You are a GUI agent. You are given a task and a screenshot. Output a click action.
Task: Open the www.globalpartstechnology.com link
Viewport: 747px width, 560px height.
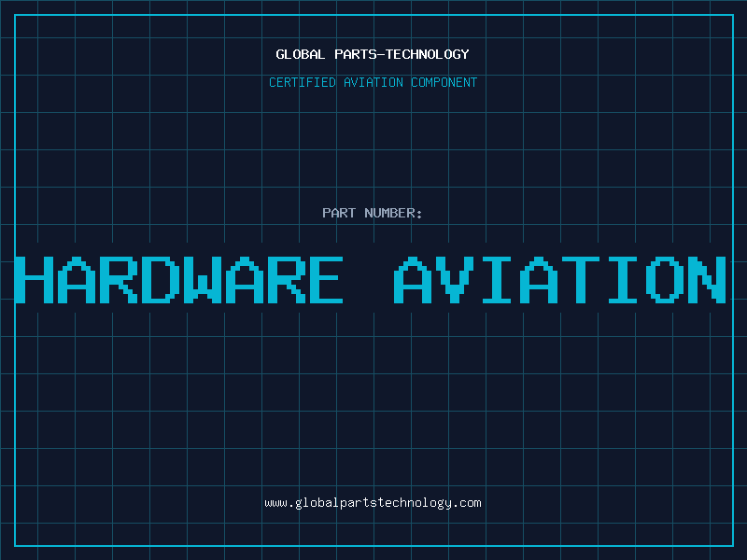click(x=373, y=503)
